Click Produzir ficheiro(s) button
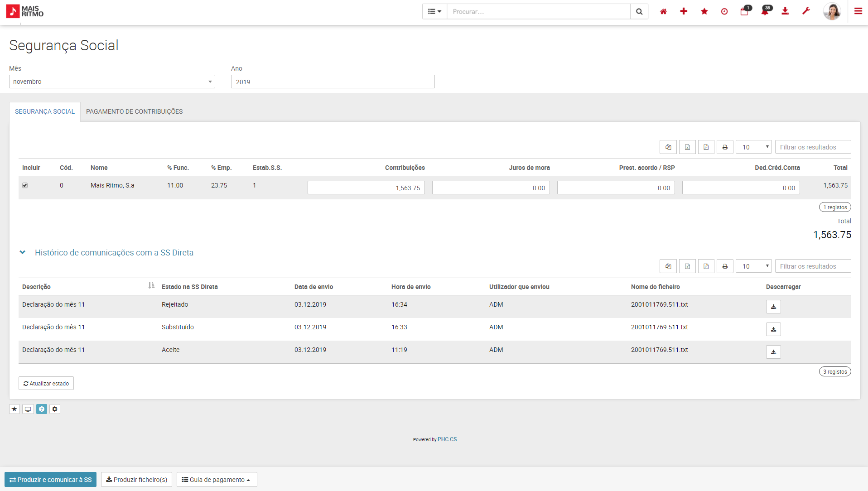Screen dimensions: 868x491 pos(136,479)
